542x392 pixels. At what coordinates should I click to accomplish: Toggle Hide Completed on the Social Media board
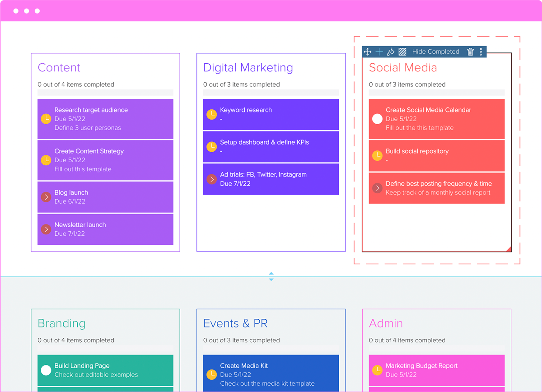pos(435,51)
